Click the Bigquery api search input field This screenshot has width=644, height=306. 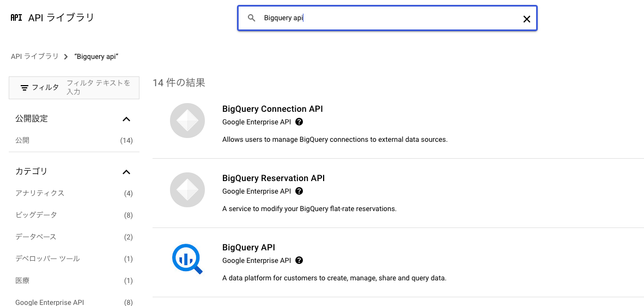[x=387, y=18]
